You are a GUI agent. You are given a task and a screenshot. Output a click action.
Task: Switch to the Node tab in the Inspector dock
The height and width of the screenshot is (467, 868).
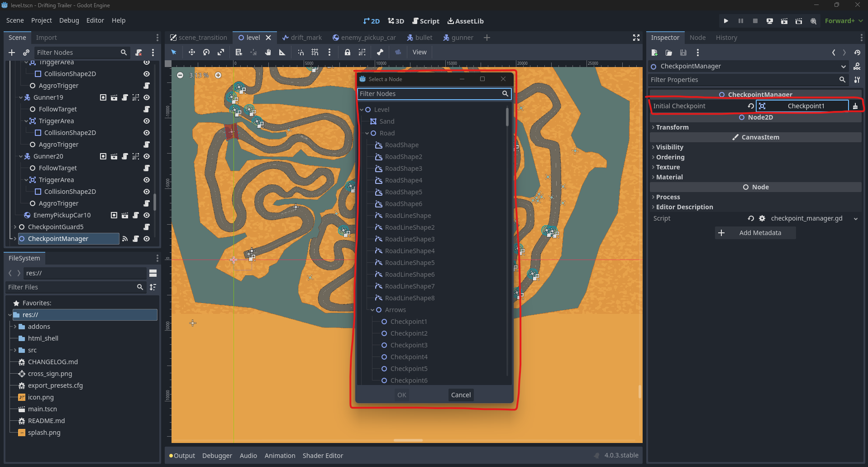click(x=697, y=38)
